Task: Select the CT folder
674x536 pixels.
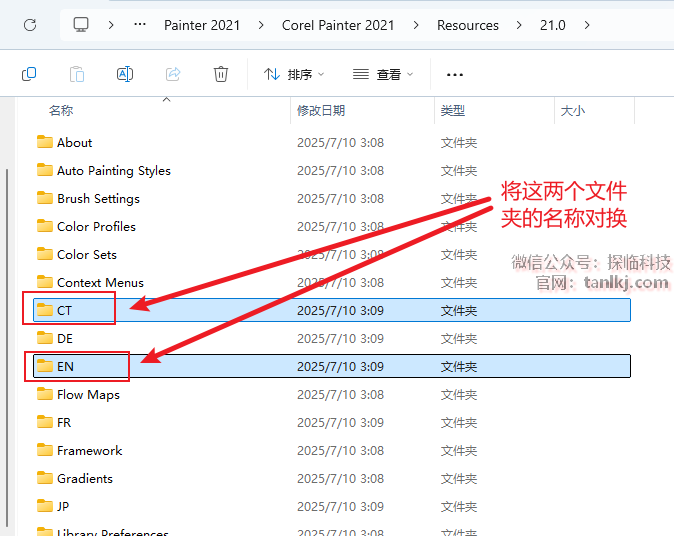Action: [64, 311]
